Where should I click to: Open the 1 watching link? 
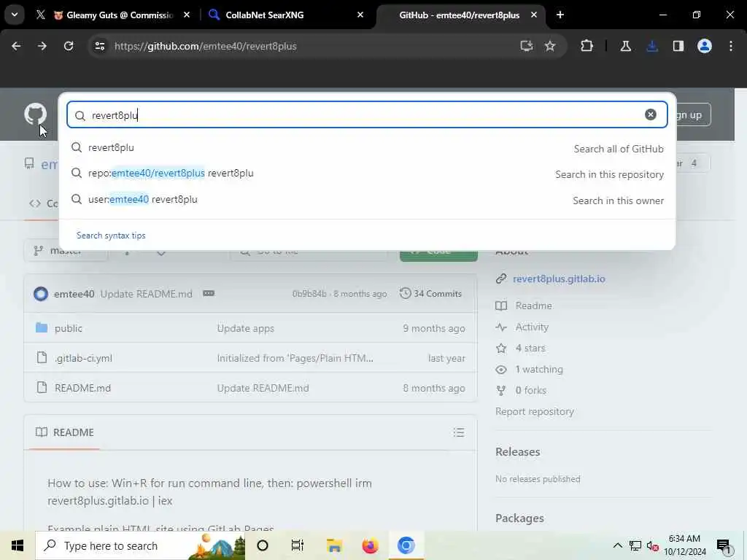click(539, 370)
